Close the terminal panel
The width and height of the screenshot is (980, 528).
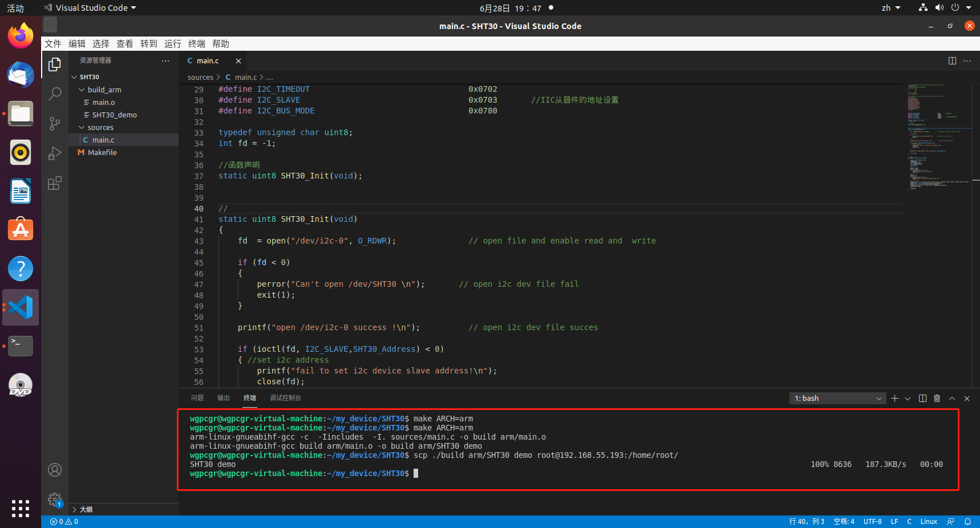967,399
